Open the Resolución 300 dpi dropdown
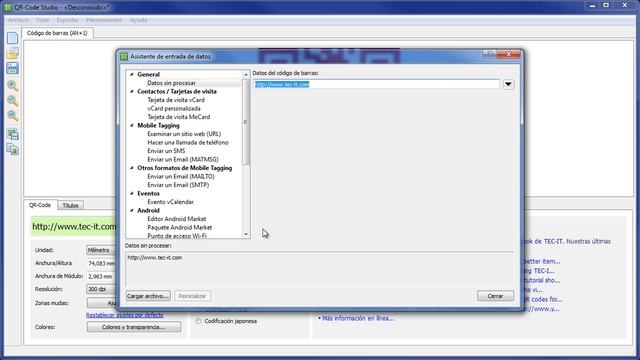The height and width of the screenshot is (360, 640). click(x=101, y=289)
